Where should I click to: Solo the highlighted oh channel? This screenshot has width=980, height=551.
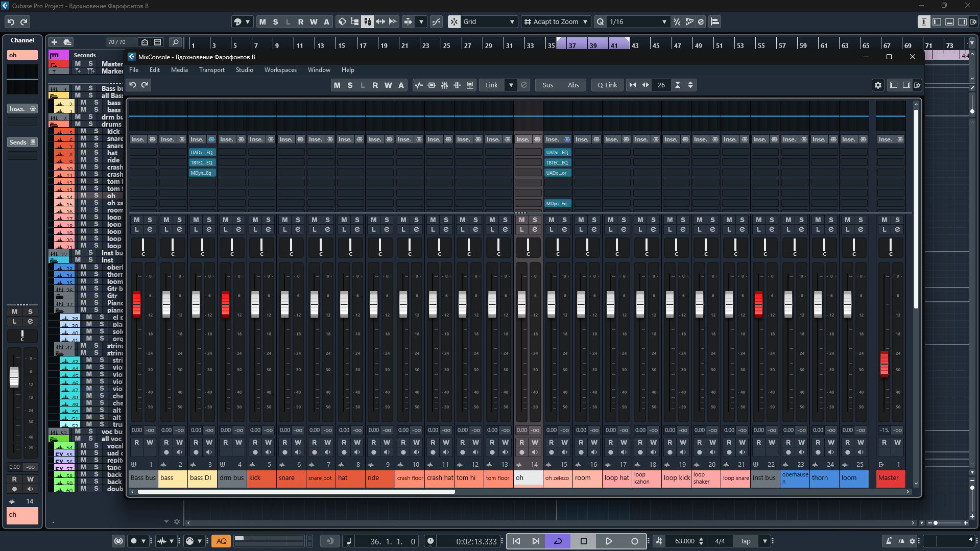[535, 220]
